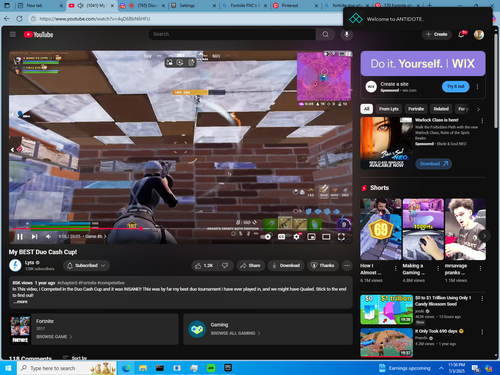
Task: Switch to the Settings browser tab
Action: (x=193, y=5)
